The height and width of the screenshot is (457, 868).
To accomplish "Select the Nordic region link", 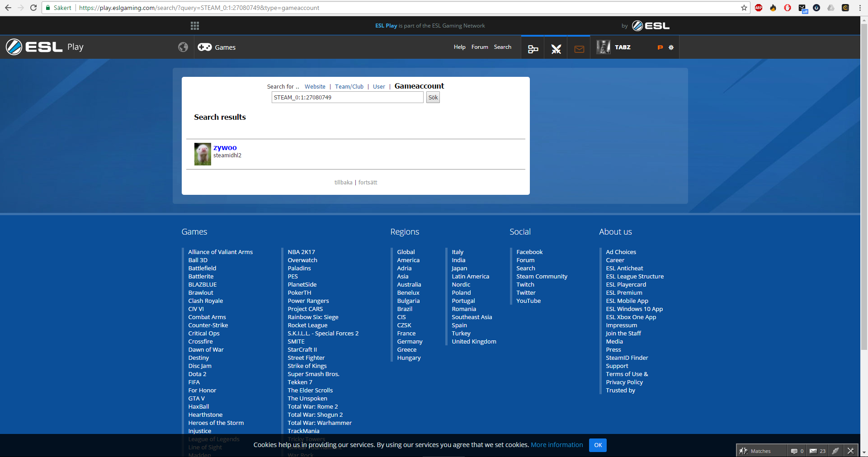I will [x=461, y=285].
